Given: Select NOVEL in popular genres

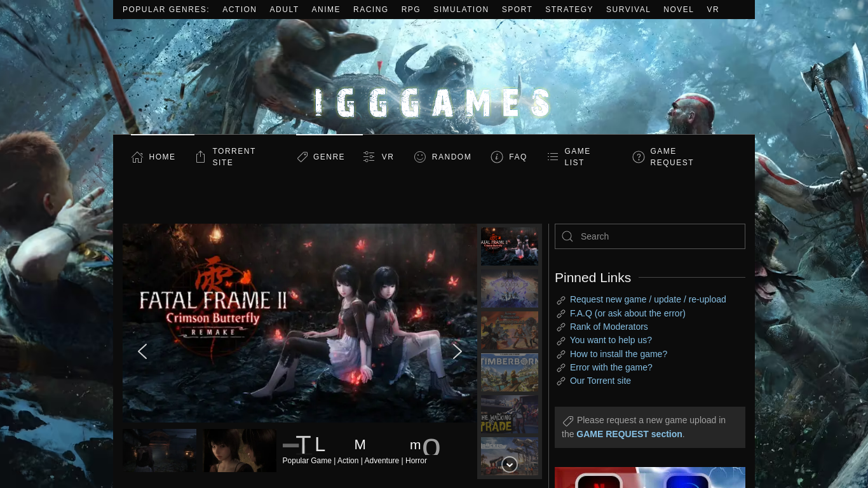Looking at the screenshot, I should tap(679, 10).
